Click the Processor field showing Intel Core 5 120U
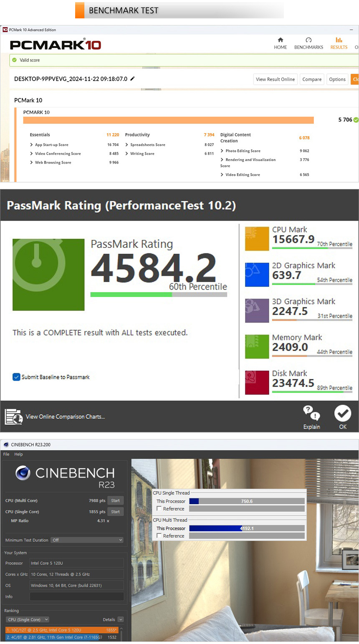Screen dimensions: 359x644 click(77, 563)
